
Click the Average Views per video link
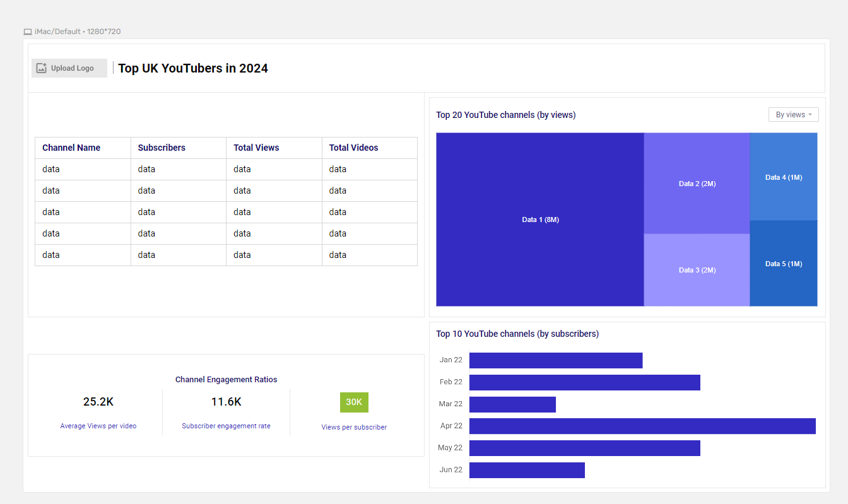click(x=98, y=426)
